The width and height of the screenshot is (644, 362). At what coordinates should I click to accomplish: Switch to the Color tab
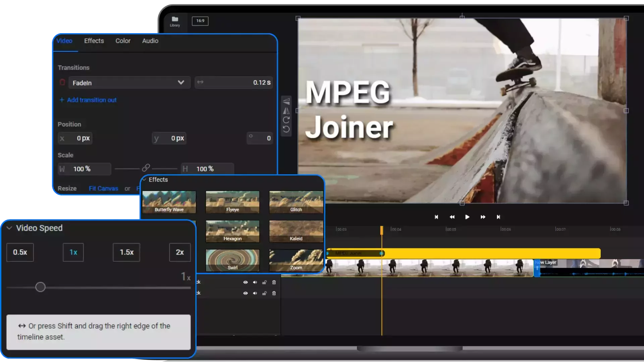[123, 41]
